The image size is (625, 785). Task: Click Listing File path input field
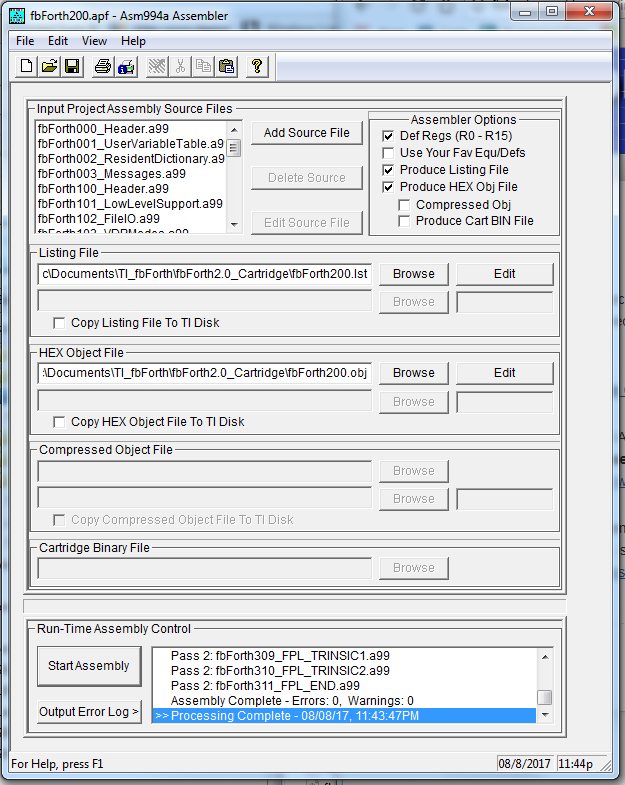[x=205, y=274]
